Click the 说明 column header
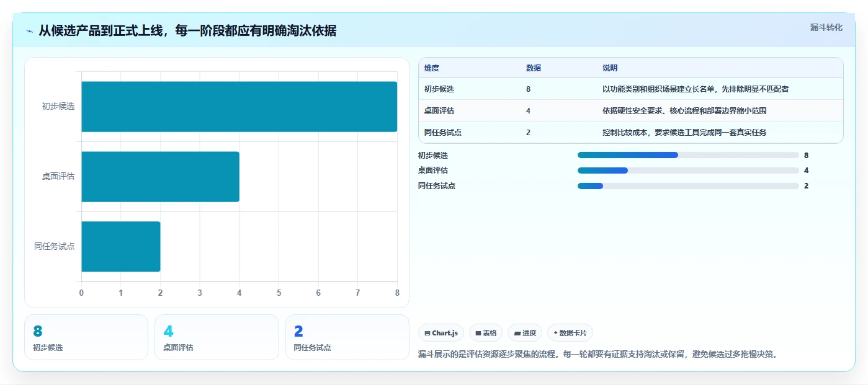This screenshot has height=385, width=868. click(610, 68)
